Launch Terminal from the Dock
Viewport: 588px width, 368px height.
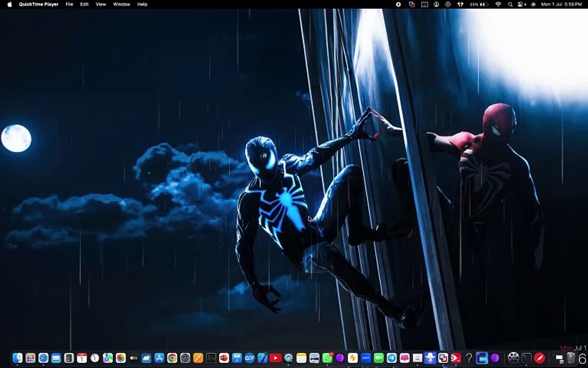[x=527, y=358]
